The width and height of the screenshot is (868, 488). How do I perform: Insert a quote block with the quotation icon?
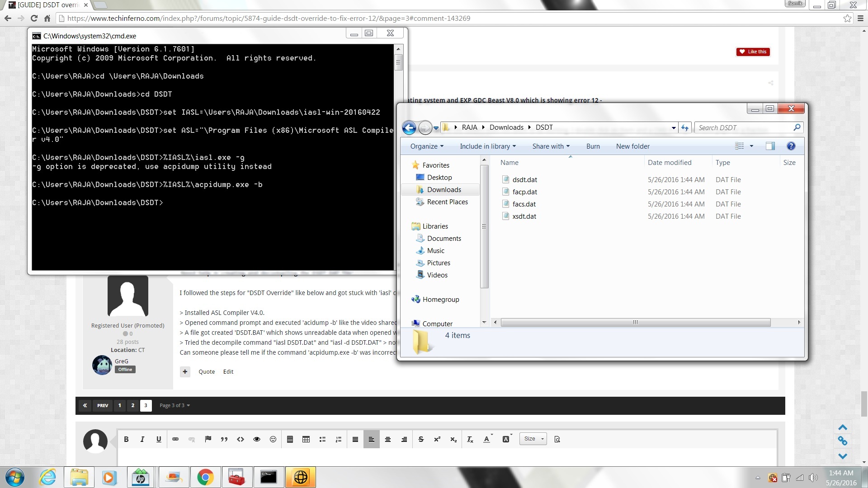coord(224,439)
